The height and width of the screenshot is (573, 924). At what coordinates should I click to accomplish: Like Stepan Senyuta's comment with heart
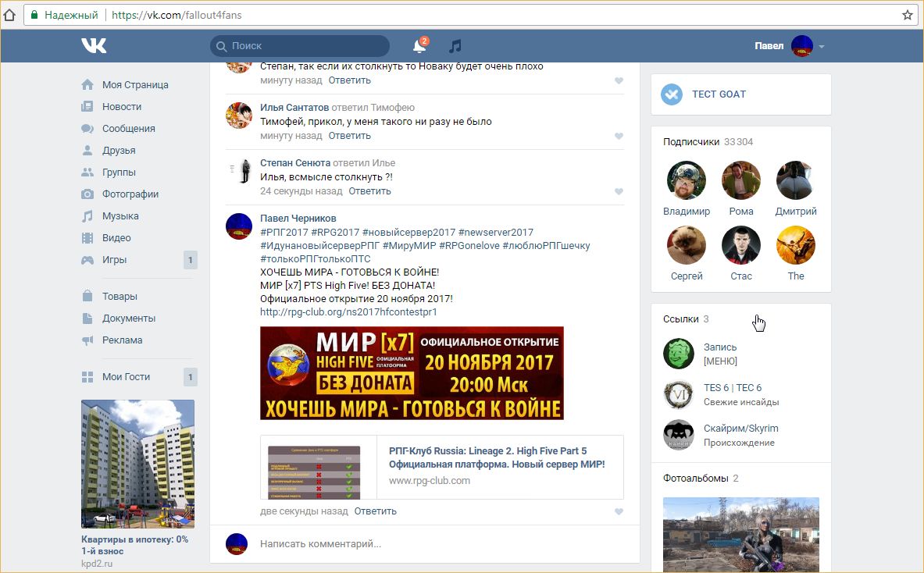coord(619,191)
